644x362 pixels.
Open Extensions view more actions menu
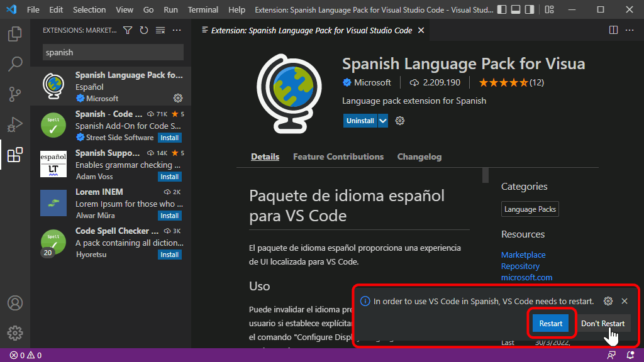[x=177, y=30]
